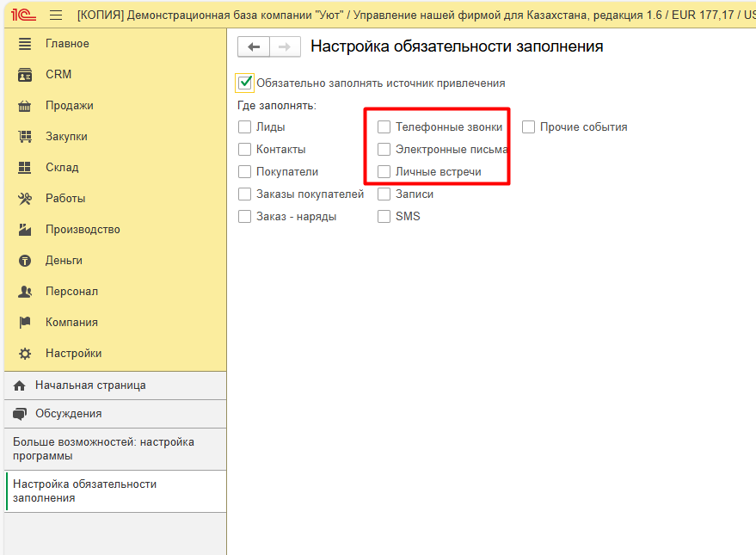Open the hamburger main menu
The height and width of the screenshot is (555, 756).
[56, 15]
